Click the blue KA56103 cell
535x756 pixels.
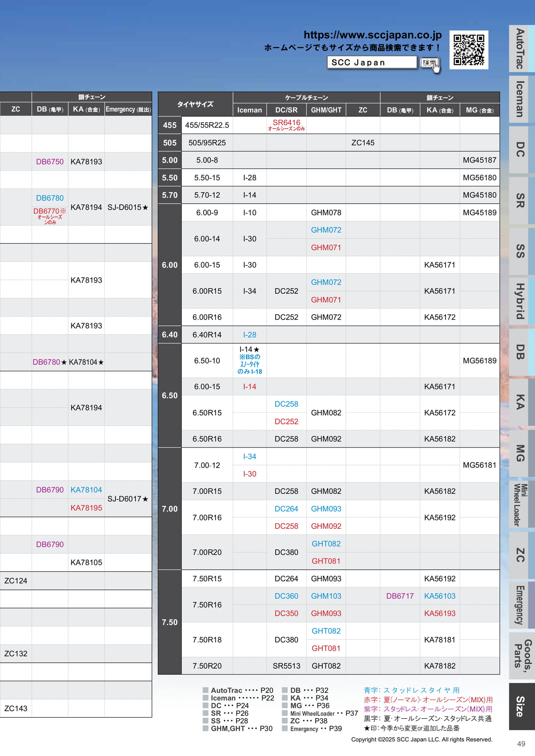pyautogui.click(x=440, y=596)
